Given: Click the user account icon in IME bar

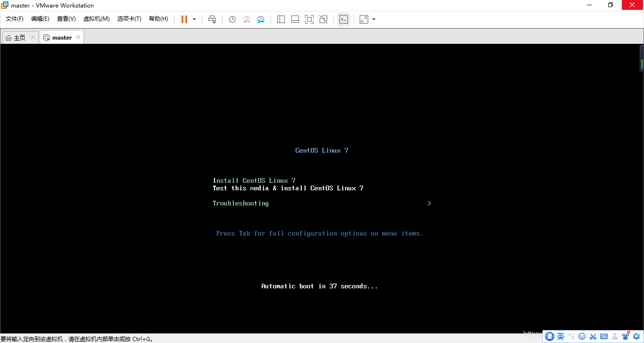Looking at the screenshot, I should pos(615,336).
